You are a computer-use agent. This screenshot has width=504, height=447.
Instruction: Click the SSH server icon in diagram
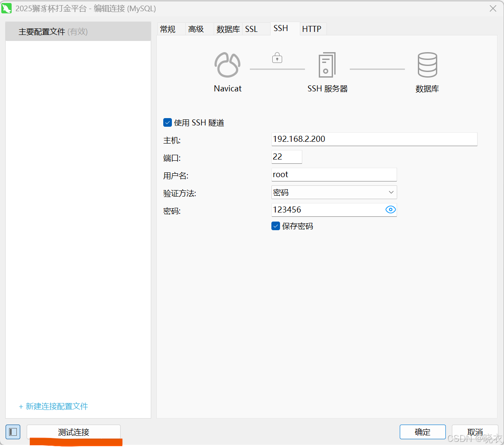[x=327, y=65]
